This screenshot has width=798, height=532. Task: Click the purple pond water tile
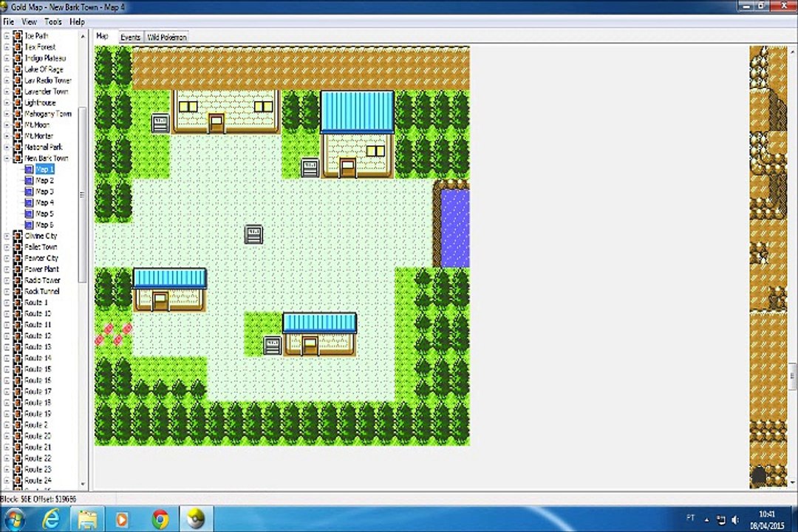click(455, 228)
